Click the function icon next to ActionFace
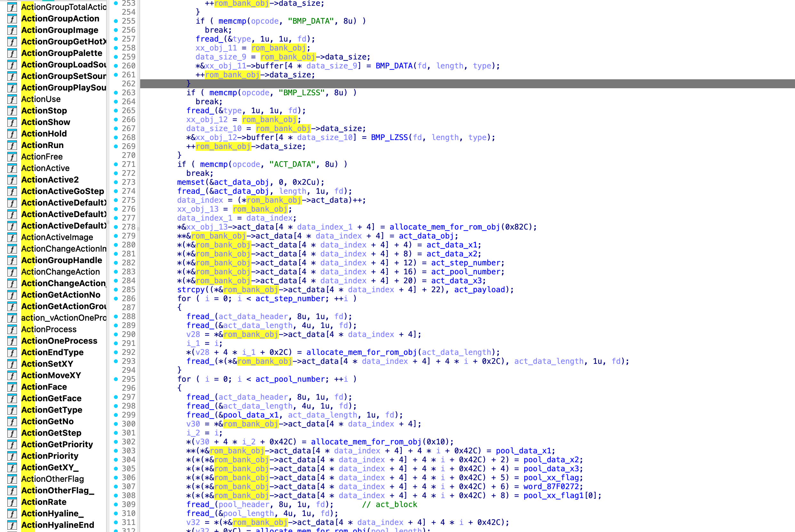This screenshot has width=795, height=532. click(12, 387)
